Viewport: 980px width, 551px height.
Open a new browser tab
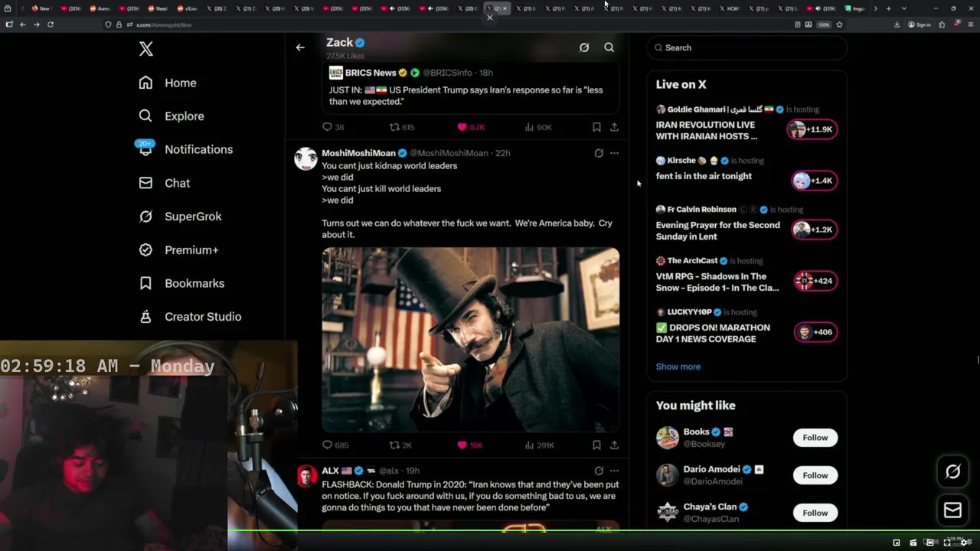point(888,8)
